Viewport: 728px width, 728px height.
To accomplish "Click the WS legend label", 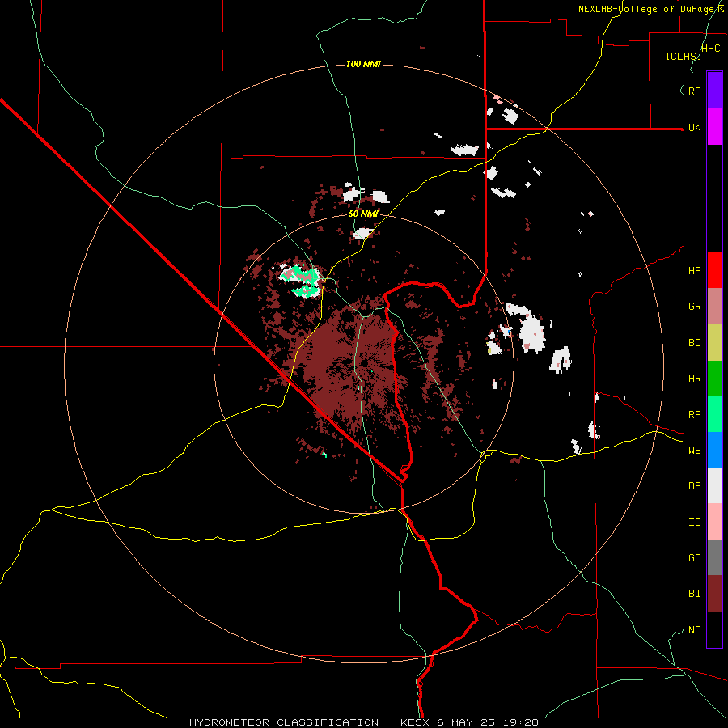I will [694, 450].
